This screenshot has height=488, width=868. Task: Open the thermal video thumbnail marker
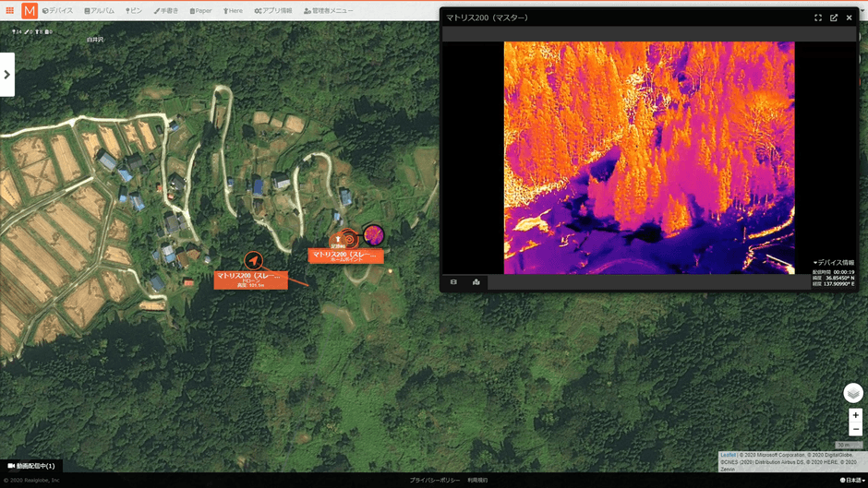click(374, 234)
